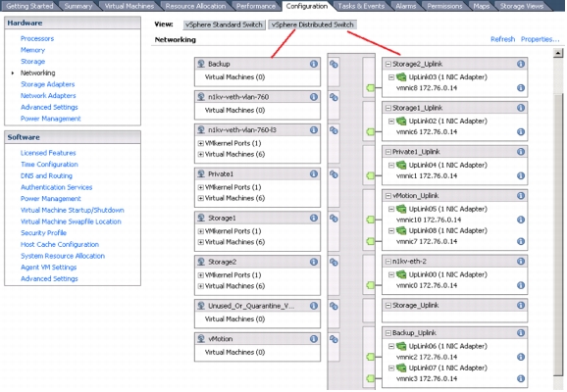Open Host Cache Configuration link

pos(60,245)
